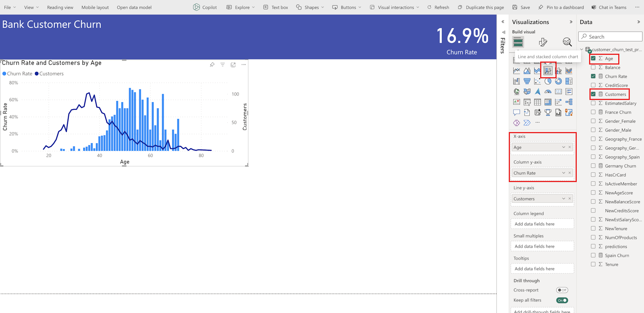This screenshot has width=644, height=313.
Task: Collapse the Data pane with double chevron
Action: (638, 22)
